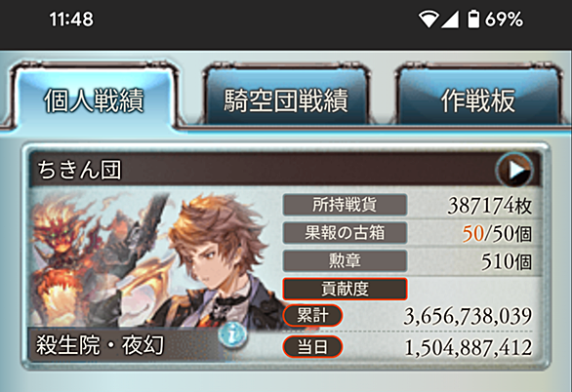
Task: Select the 所持戦貨 label
Action: 345,205
